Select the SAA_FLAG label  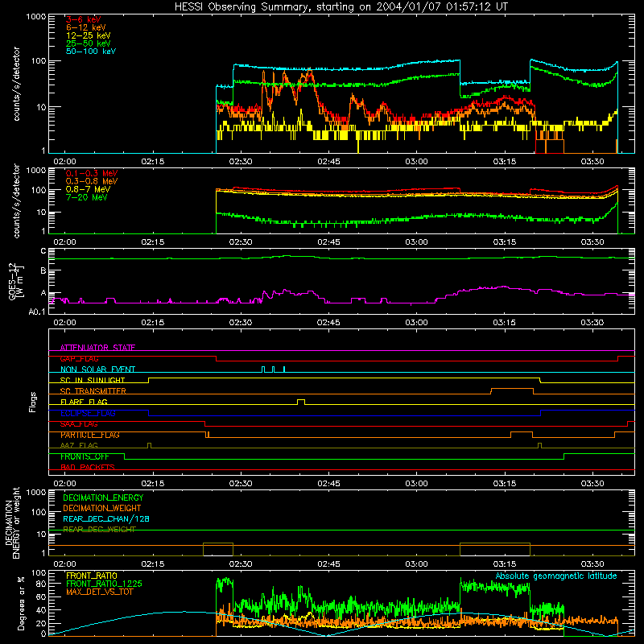(79, 424)
